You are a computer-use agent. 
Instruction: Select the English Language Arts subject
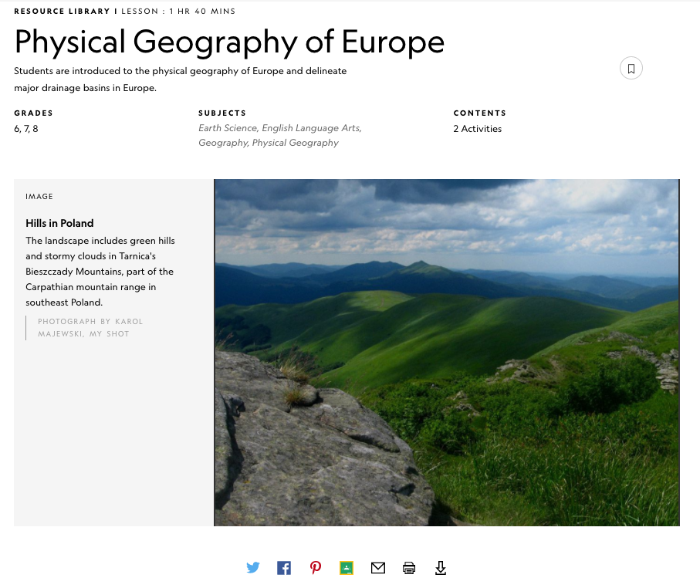pos(311,128)
